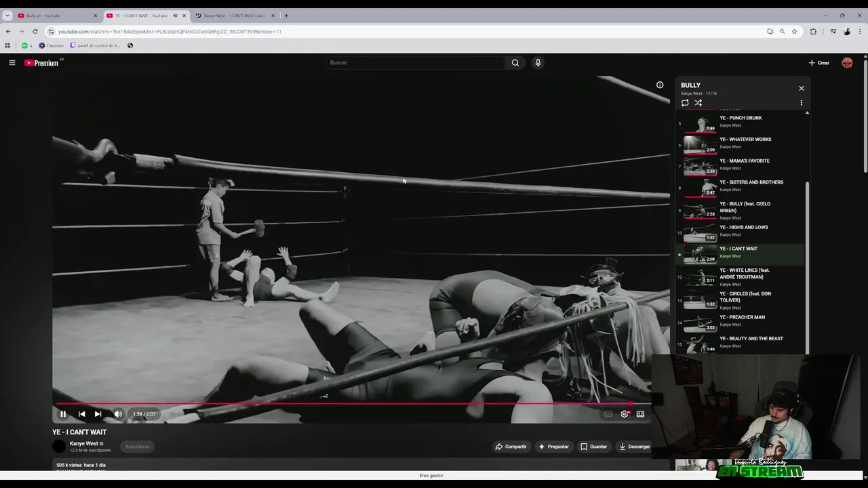Viewport: 868px width, 488px height.
Task: Open the apps grid in bookmarks bar
Action: [x=7, y=45]
